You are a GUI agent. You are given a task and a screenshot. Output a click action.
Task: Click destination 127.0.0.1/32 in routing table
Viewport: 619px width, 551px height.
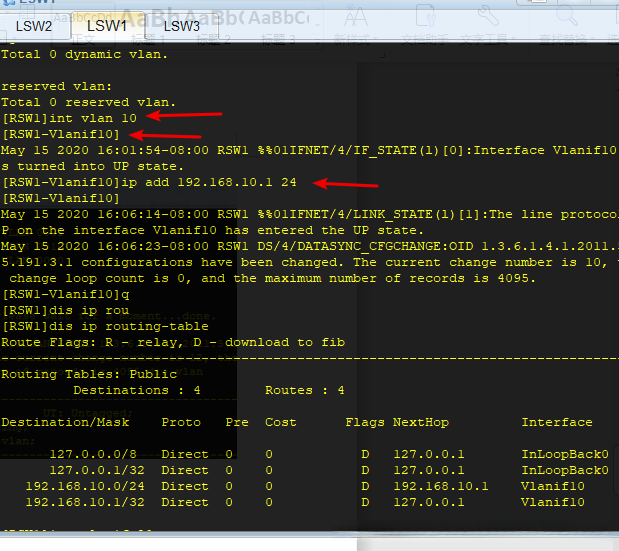(x=97, y=470)
